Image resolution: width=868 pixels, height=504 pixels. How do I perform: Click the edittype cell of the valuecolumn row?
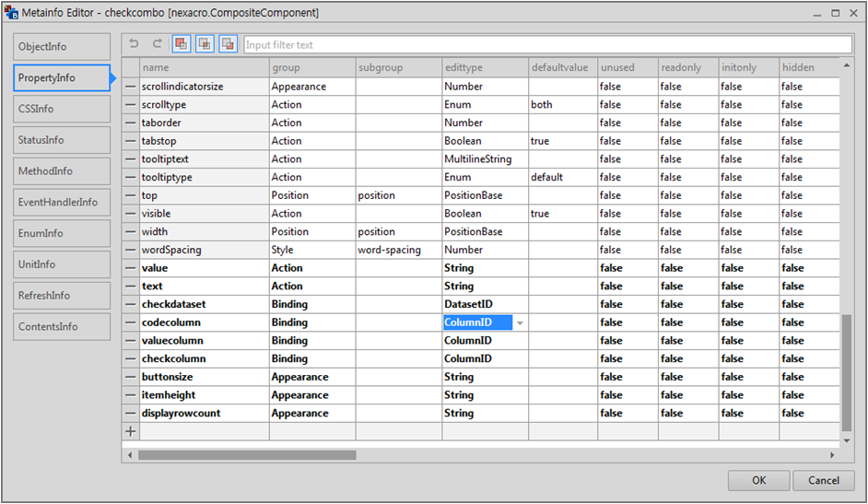(485, 341)
